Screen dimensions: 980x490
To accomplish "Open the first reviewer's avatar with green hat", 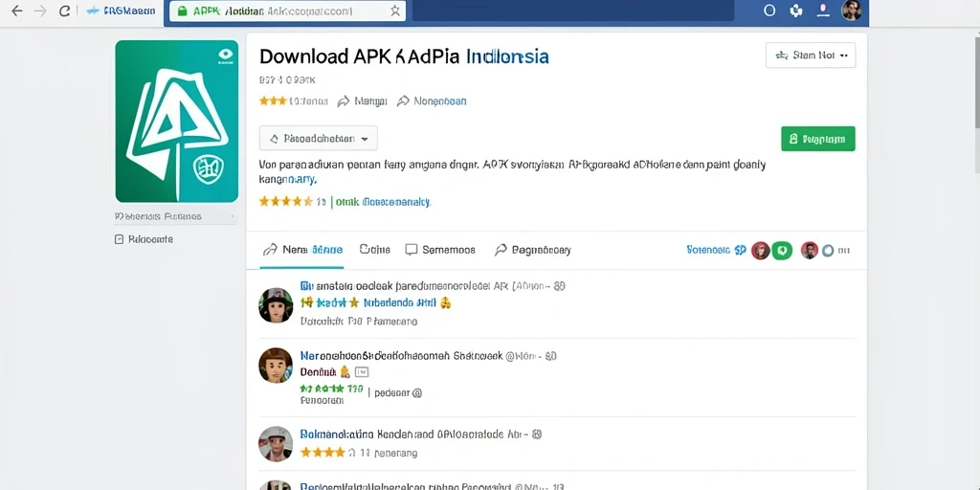I will click(276, 305).
